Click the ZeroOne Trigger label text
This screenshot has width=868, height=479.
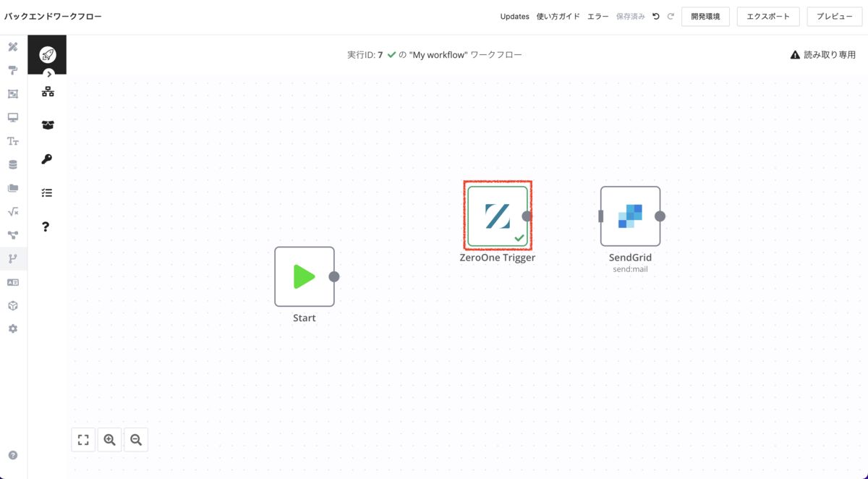click(x=498, y=258)
